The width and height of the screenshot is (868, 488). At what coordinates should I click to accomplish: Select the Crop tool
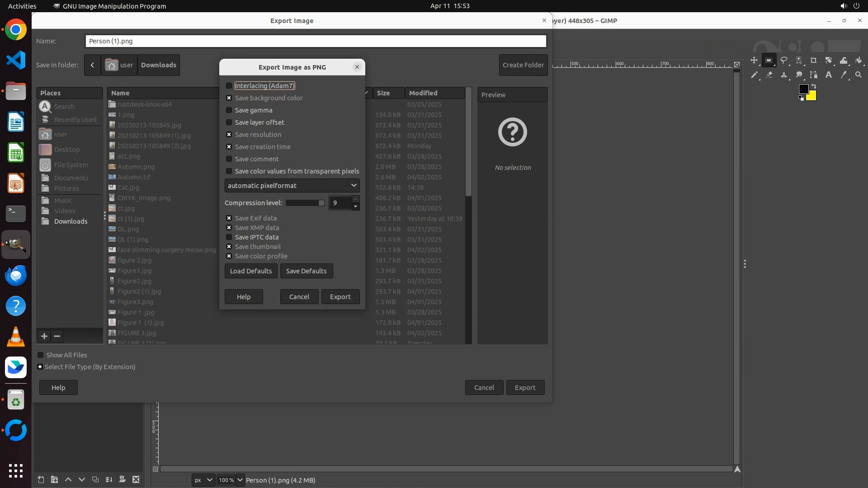[814, 60]
